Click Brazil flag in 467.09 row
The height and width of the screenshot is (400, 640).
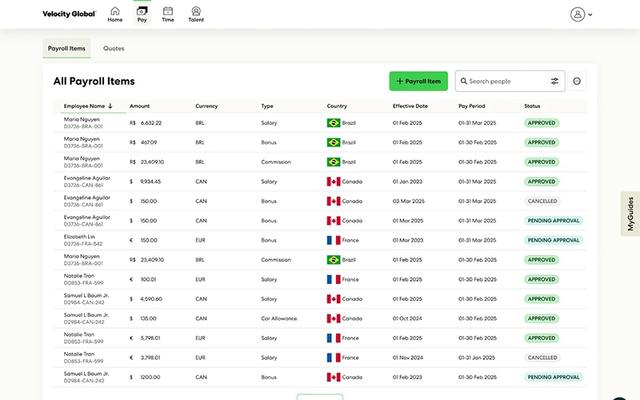click(333, 142)
